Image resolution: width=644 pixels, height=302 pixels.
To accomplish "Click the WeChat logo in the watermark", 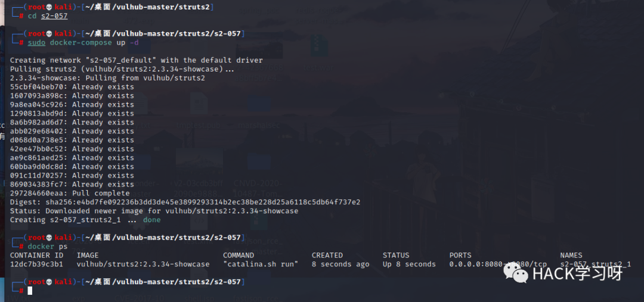I will point(516,273).
